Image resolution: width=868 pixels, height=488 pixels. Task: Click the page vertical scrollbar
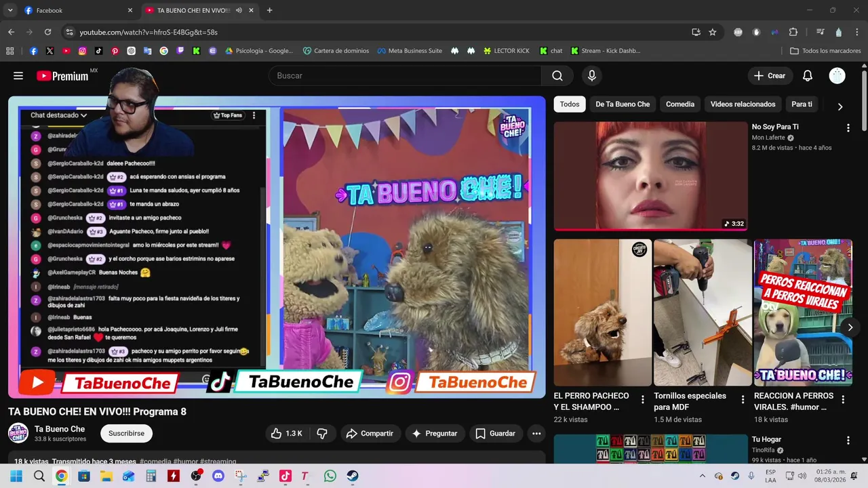coord(863,102)
